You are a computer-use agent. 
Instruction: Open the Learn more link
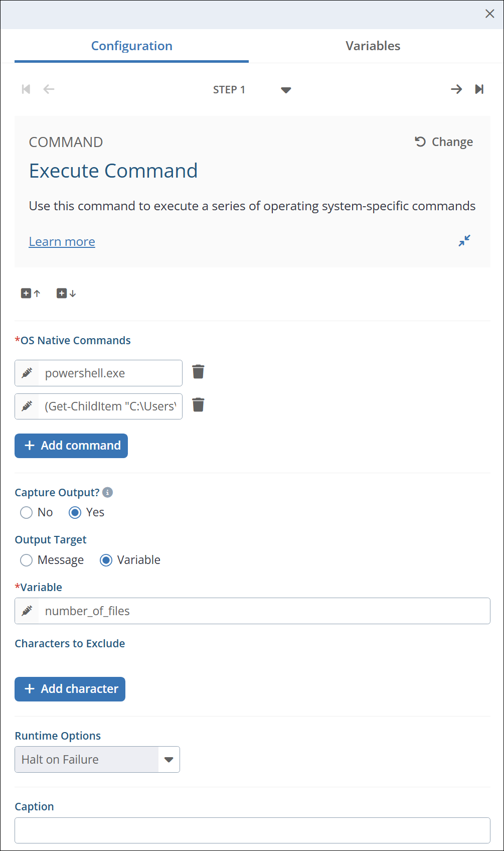pos(62,241)
